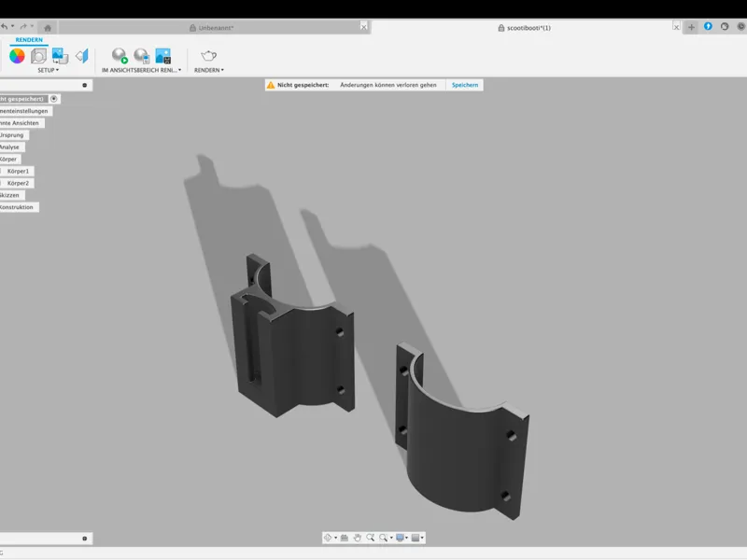Viewport: 747px width, 560px height.
Task: Select the Pan hand tool
Action: 358,538
